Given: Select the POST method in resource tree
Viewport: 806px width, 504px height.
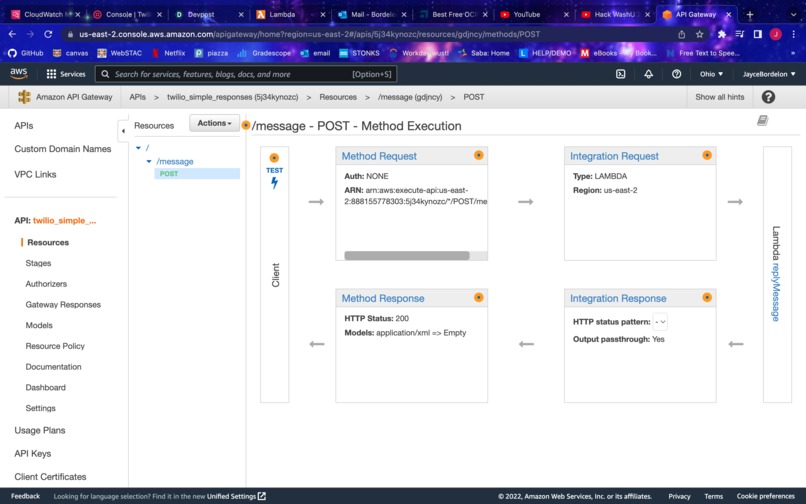Looking at the screenshot, I should tap(197, 174).
